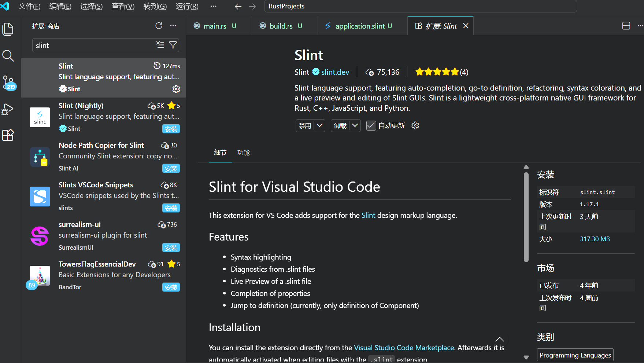Open the 运行(R) menu
This screenshot has width=644, height=363.
click(x=187, y=6)
